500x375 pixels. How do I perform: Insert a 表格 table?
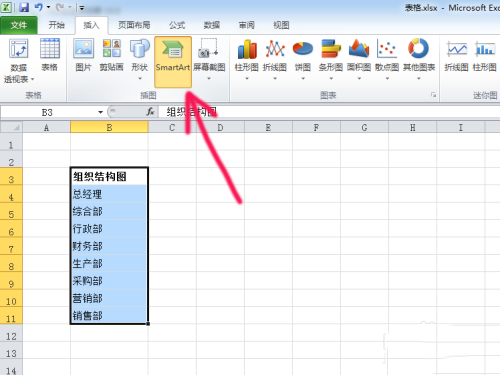pyautogui.click(x=50, y=55)
